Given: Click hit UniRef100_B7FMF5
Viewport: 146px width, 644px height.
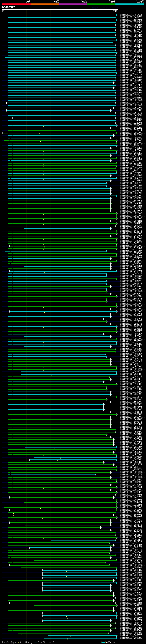Looking at the screenshot, I should (x=131, y=85).
